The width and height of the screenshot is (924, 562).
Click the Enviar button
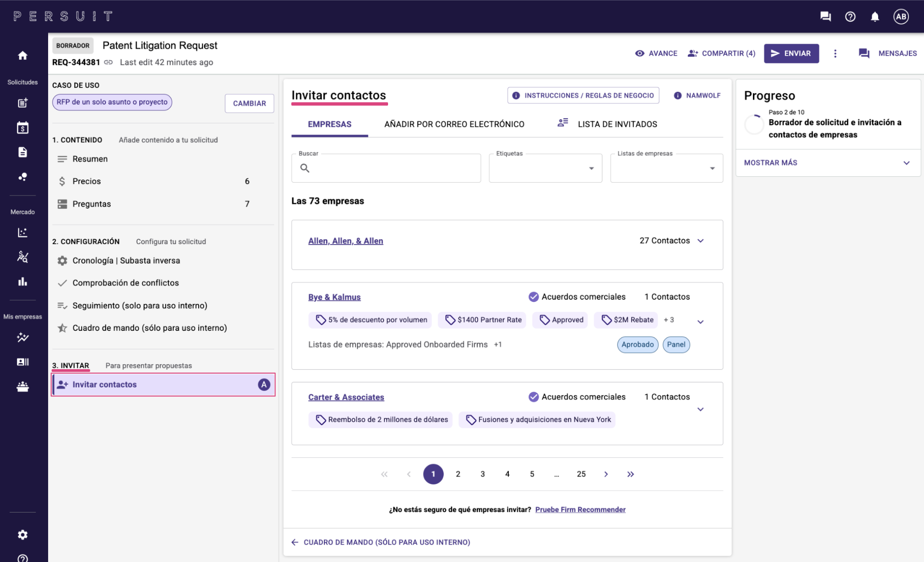click(x=791, y=53)
